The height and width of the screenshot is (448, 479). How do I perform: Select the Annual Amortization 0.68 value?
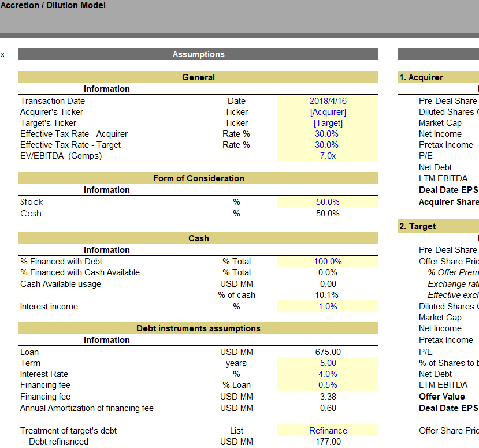pyautogui.click(x=328, y=408)
